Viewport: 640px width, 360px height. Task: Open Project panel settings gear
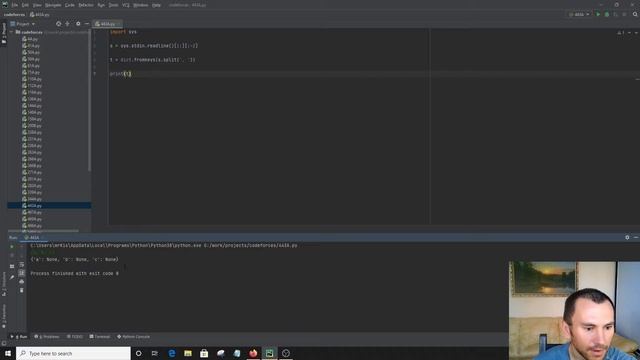(x=78, y=24)
